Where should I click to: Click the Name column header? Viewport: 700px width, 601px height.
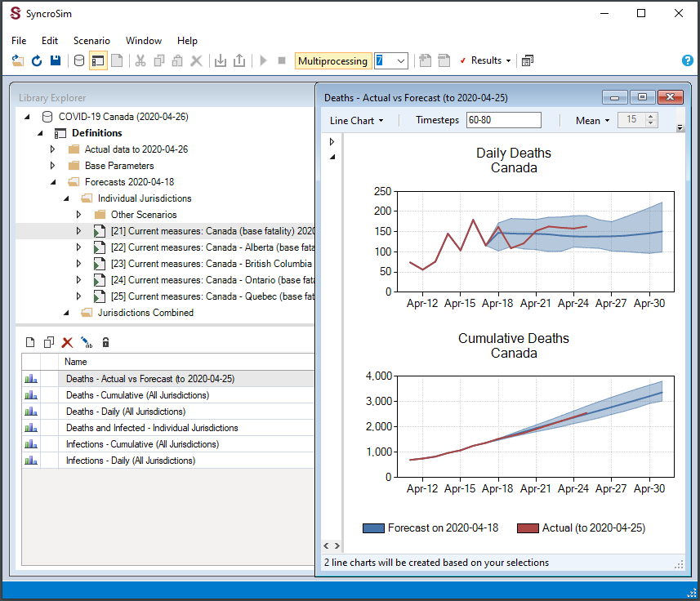click(186, 362)
